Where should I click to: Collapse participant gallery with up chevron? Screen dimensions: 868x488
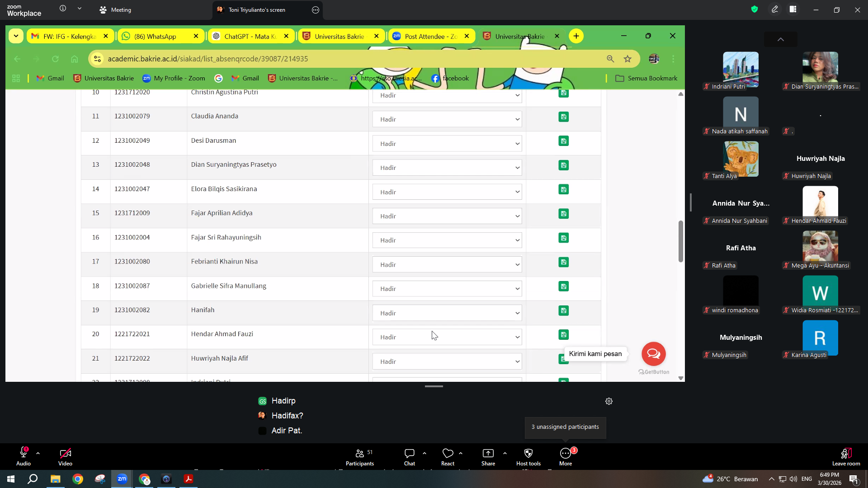[781, 39]
